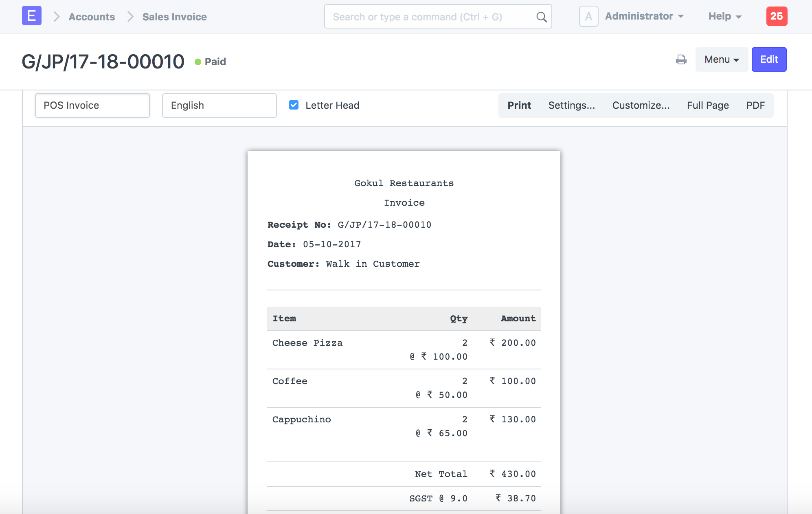Image resolution: width=812 pixels, height=514 pixels.
Task: Click the search magnifier icon
Action: (541, 17)
